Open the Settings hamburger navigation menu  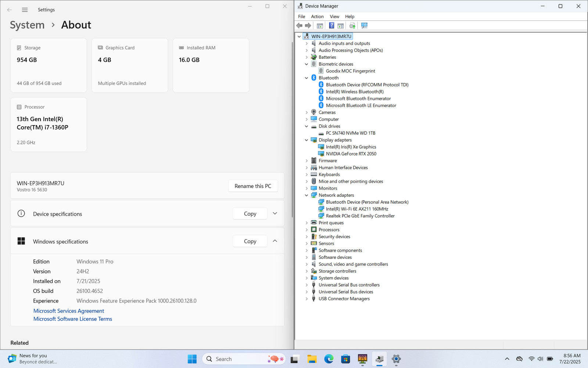pos(25,10)
